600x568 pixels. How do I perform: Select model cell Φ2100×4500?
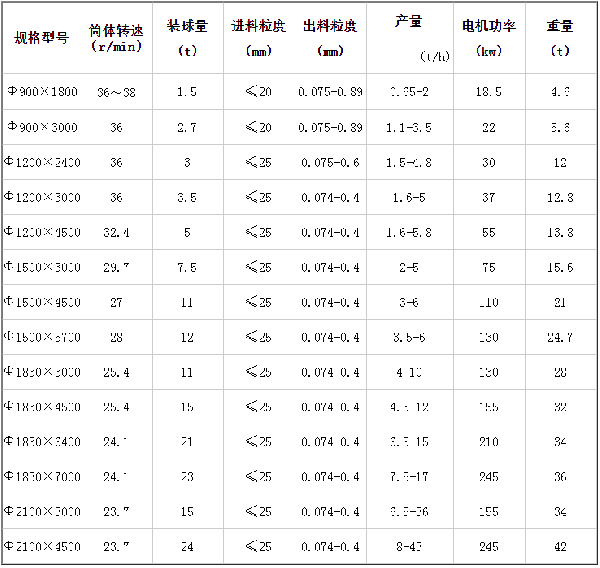point(42,546)
